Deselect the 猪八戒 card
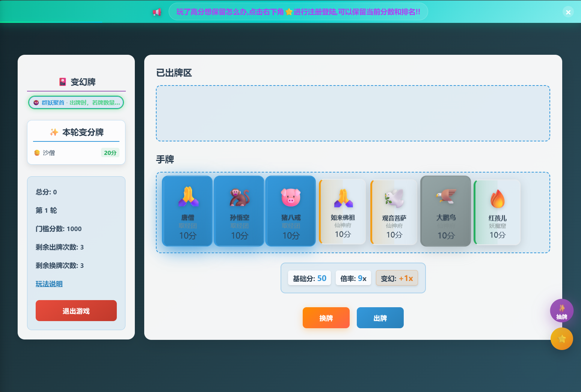The image size is (581, 392). 290,211
